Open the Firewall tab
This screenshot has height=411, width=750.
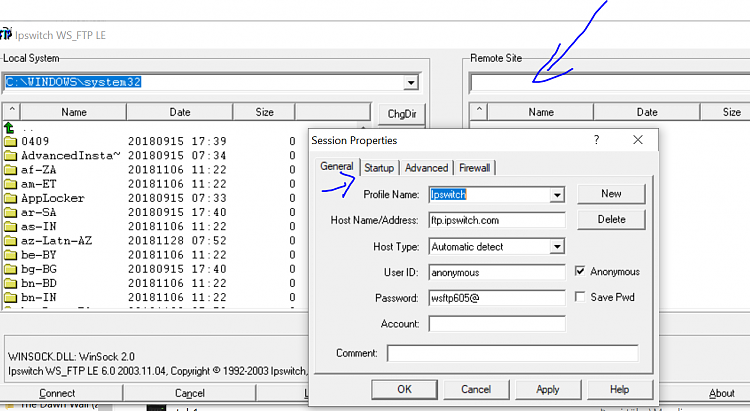click(x=474, y=168)
